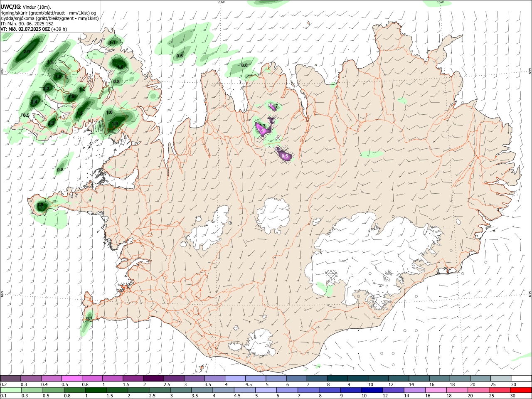The height and width of the screenshot is (399, 532).
Task: Click the 1.0 rainfall value on the map
Action: coord(110,112)
